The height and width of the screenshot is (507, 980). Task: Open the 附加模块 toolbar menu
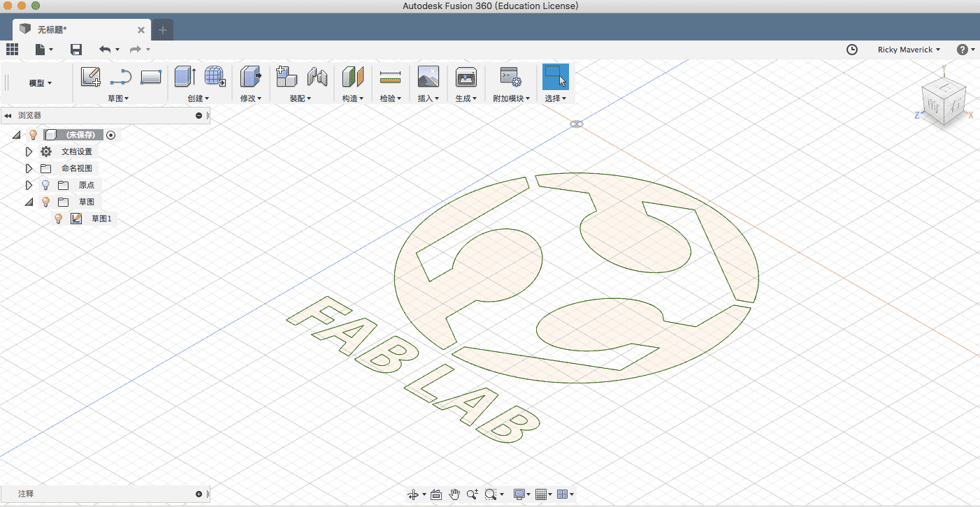point(511,98)
